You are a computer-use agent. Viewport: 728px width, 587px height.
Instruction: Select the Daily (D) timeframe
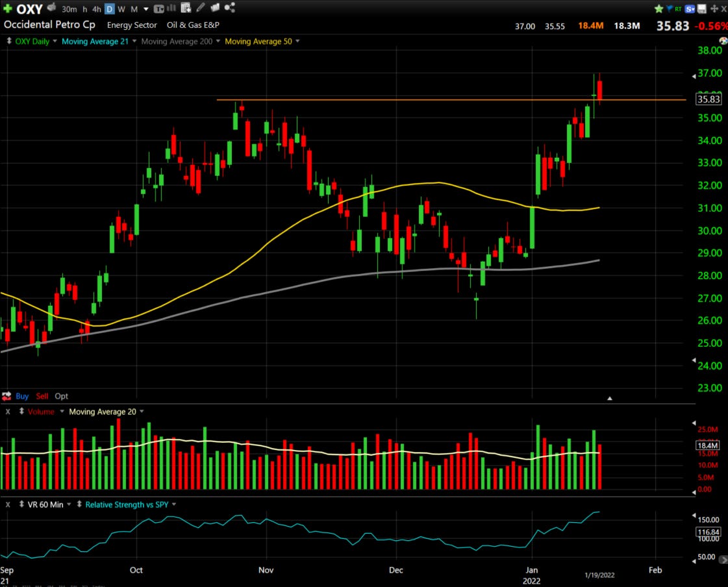click(110, 9)
